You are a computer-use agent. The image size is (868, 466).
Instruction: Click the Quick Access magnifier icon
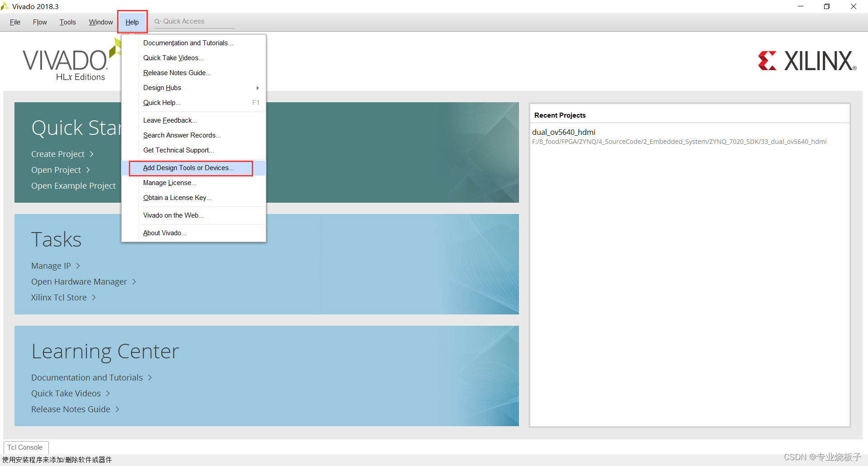(157, 21)
